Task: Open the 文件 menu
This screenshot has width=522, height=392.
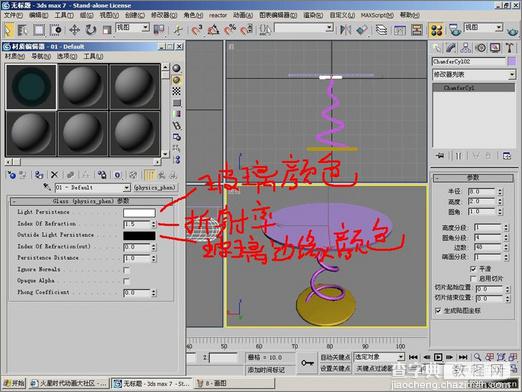Action: pos(13,15)
